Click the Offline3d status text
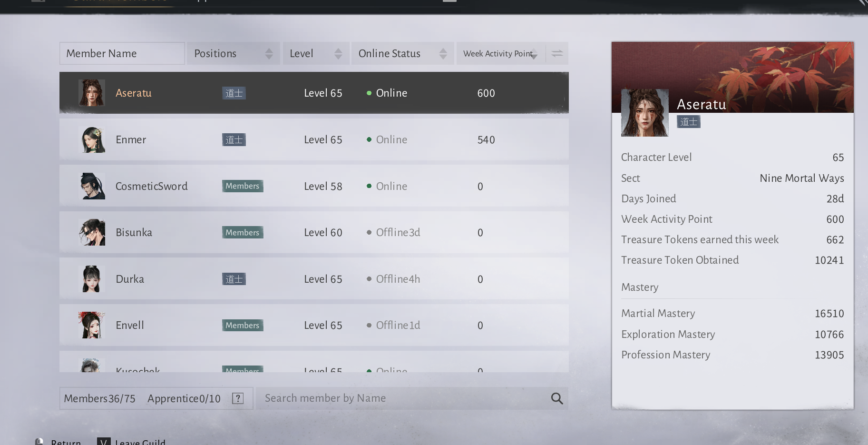The image size is (868, 445). [x=398, y=232]
